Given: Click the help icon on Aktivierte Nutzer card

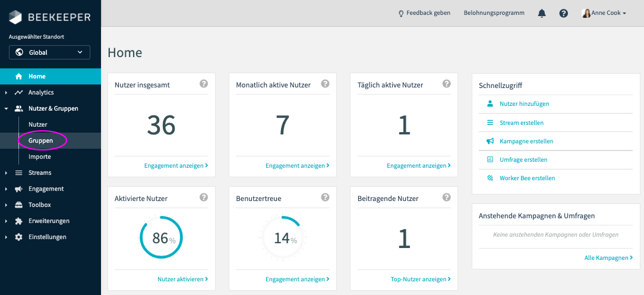Looking at the screenshot, I should pyautogui.click(x=204, y=197).
